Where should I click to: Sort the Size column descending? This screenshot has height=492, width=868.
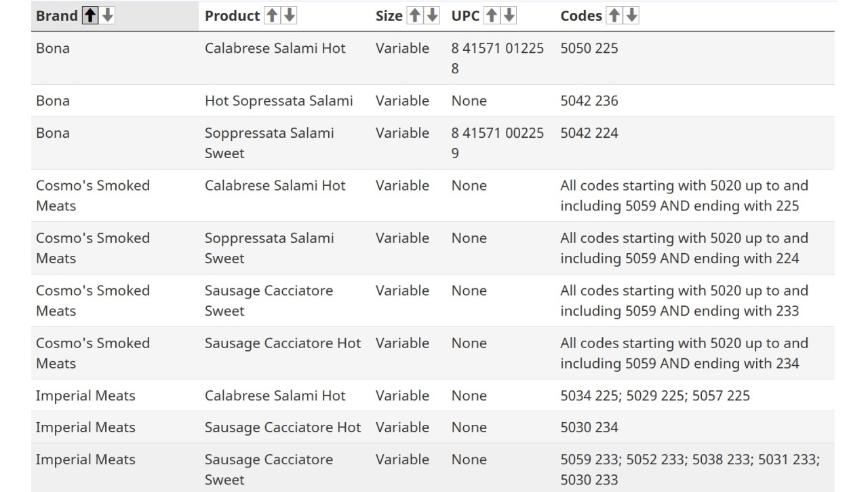point(431,16)
